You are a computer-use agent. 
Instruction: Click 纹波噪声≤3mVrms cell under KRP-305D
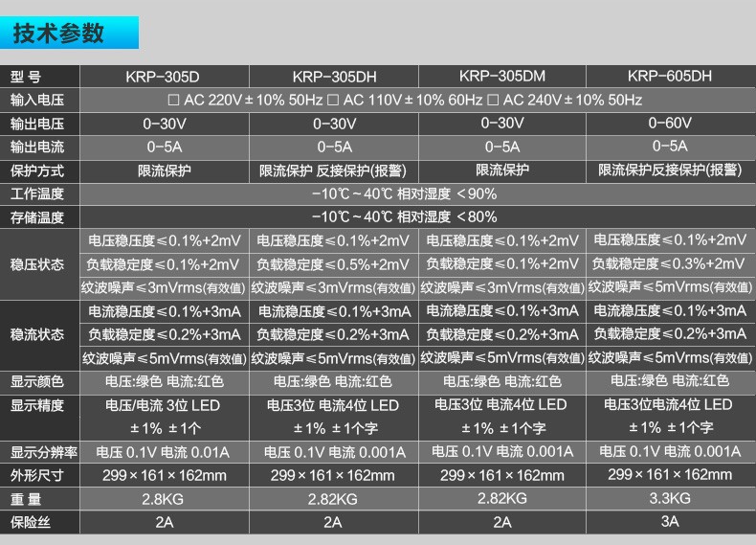(x=164, y=288)
